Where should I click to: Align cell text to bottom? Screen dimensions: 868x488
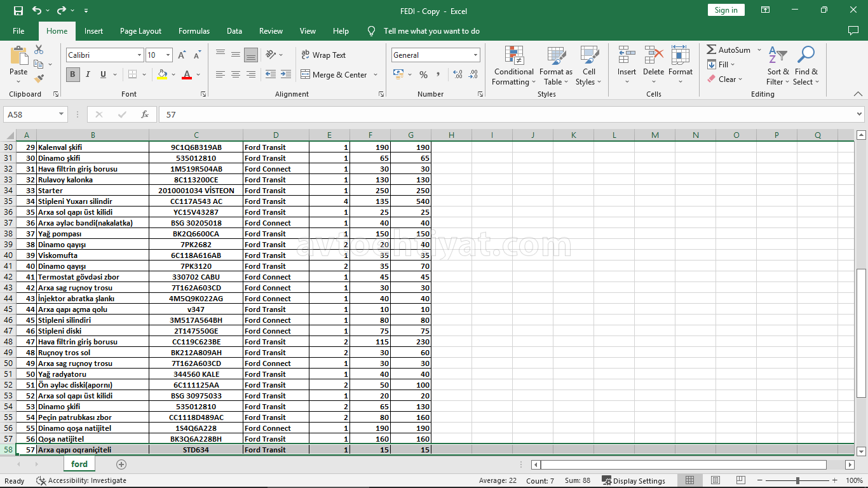coord(251,55)
